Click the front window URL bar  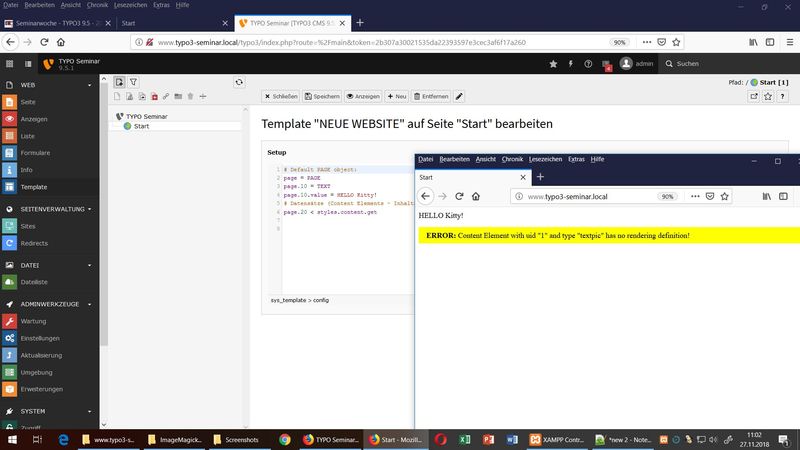click(584, 196)
